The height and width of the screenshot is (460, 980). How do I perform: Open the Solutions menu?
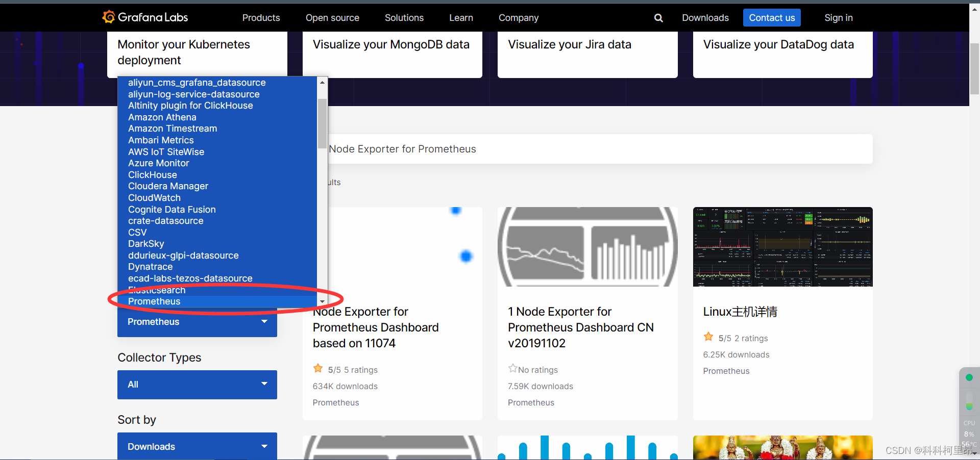[x=404, y=18]
